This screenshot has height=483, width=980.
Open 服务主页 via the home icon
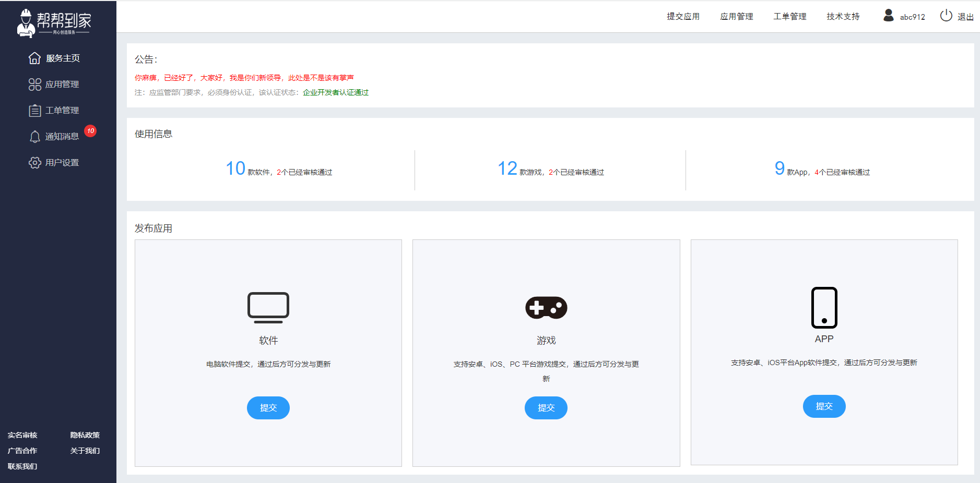[34, 58]
